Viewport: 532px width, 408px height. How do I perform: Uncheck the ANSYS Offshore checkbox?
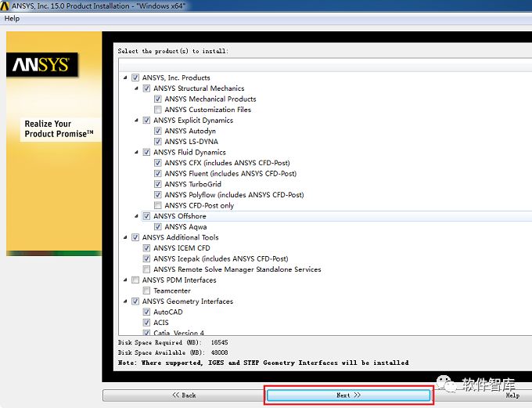click(x=146, y=216)
